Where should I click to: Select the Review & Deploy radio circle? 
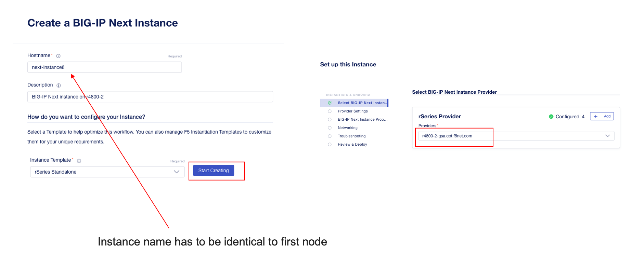tap(330, 144)
